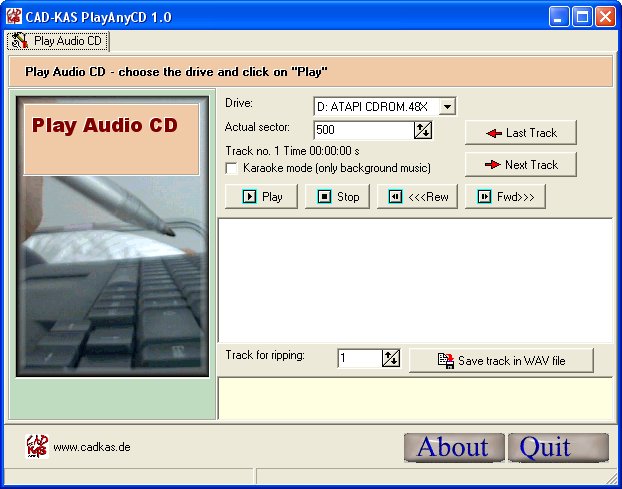Click the Track for ripping spinner
Screen dimensions: 622x489
click(x=390, y=358)
